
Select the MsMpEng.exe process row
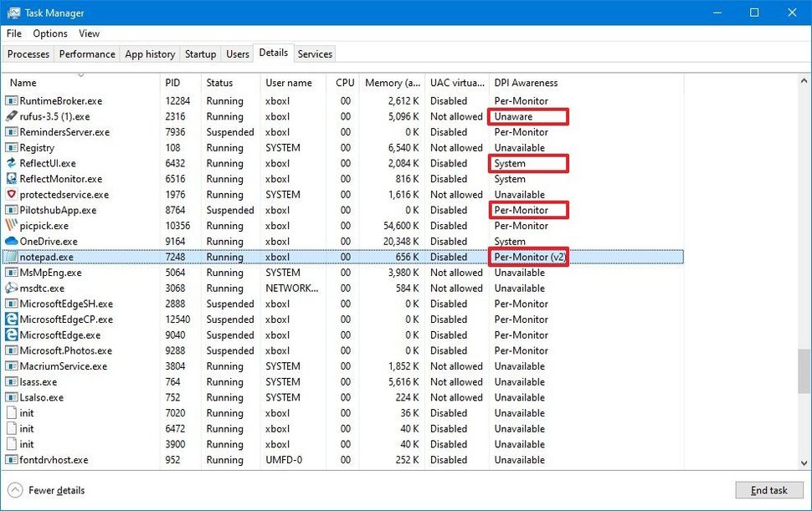(84, 273)
